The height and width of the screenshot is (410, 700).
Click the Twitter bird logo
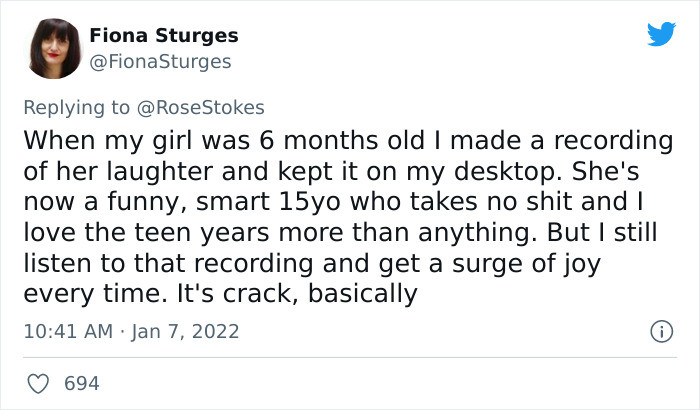coord(661,34)
